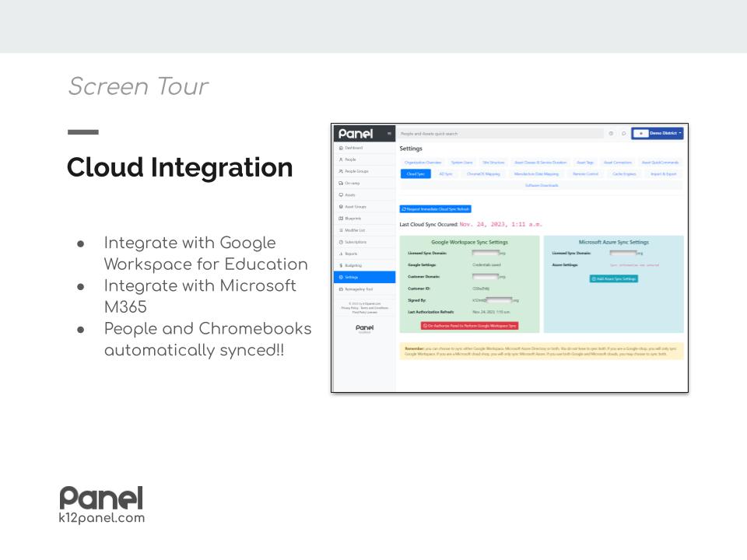This screenshot has height=560, width=747.
Task: Open Asset Groups in sidebar
Action: [364, 207]
